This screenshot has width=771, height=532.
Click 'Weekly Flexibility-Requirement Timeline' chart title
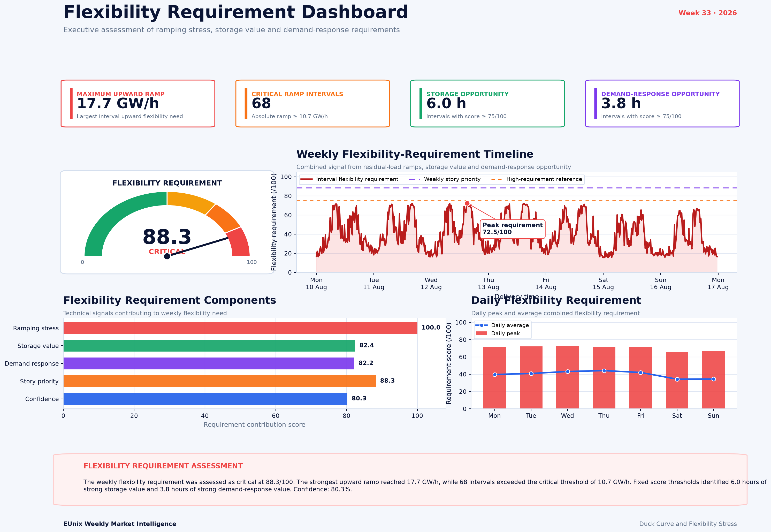coord(415,154)
